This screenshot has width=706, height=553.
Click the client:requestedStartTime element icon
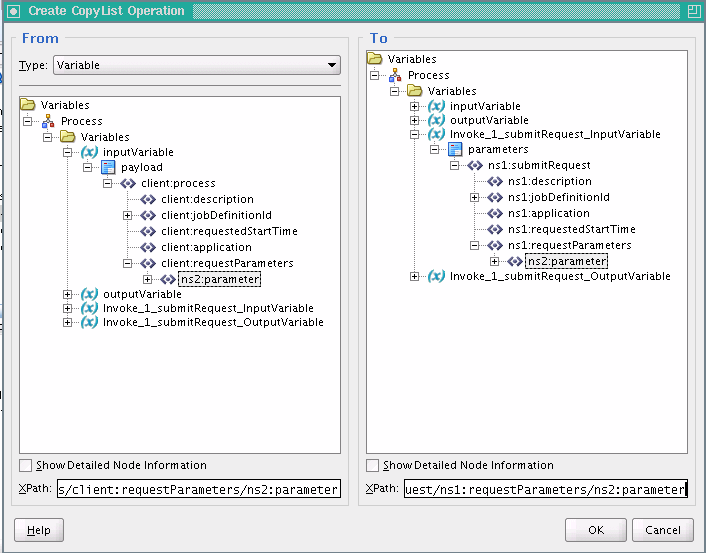click(148, 231)
